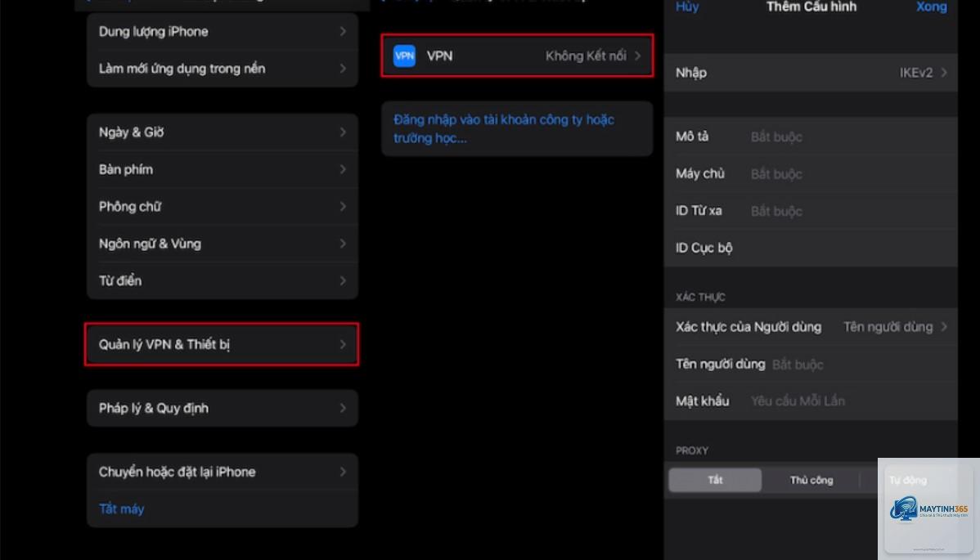Select Tự động proxy option
980x560 pixels.
point(907,480)
